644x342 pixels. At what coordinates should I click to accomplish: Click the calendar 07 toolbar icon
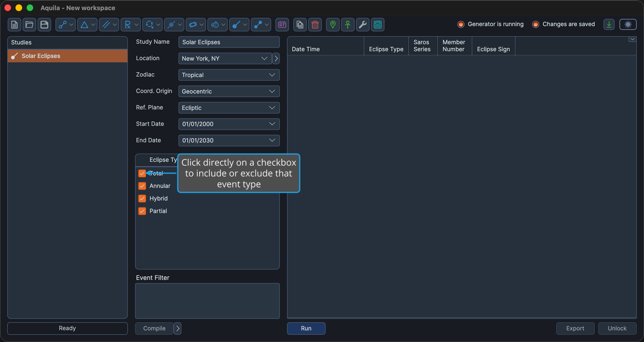pos(282,25)
